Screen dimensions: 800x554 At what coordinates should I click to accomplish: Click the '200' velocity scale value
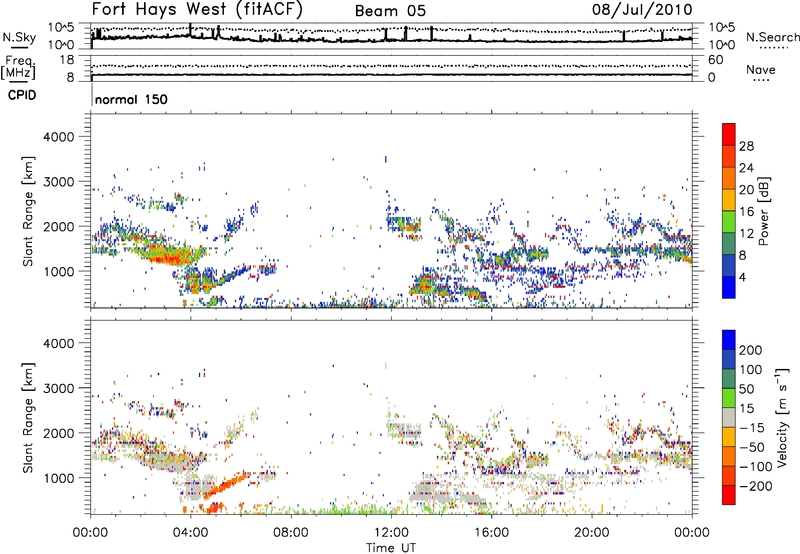tap(751, 350)
